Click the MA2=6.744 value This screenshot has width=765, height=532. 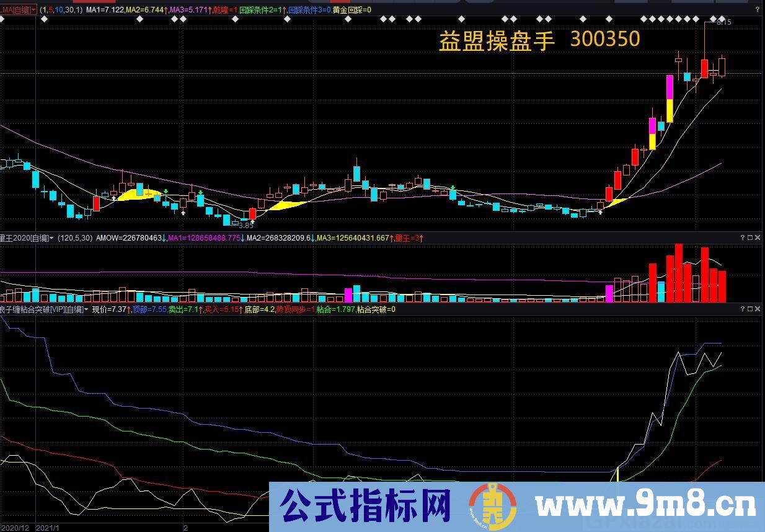tap(145, 10)
